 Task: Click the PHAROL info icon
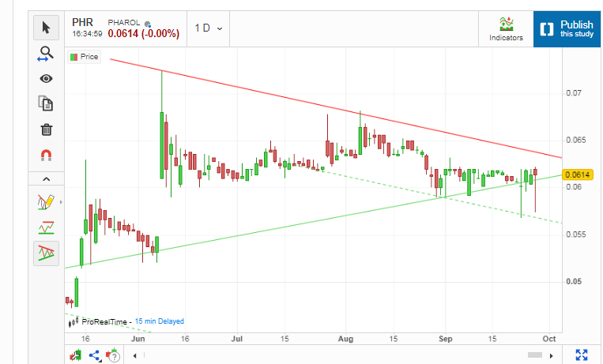[x=148, y=24]
